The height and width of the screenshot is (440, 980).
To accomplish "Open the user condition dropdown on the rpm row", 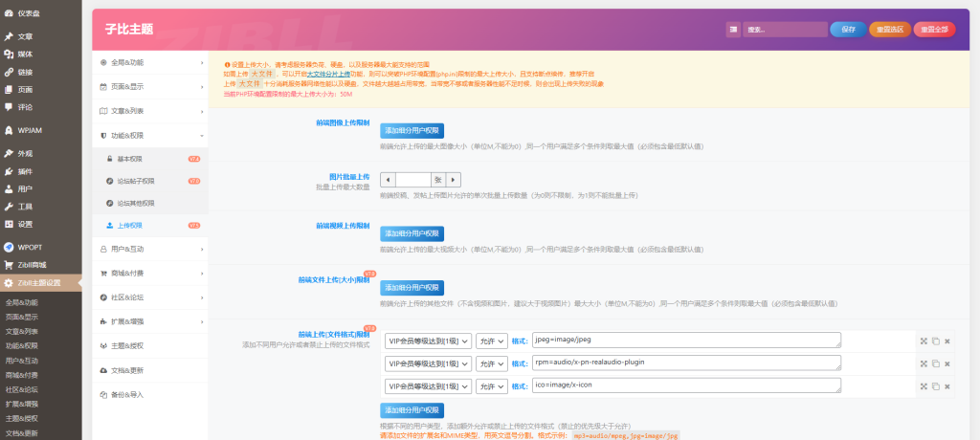I will 428,363.
